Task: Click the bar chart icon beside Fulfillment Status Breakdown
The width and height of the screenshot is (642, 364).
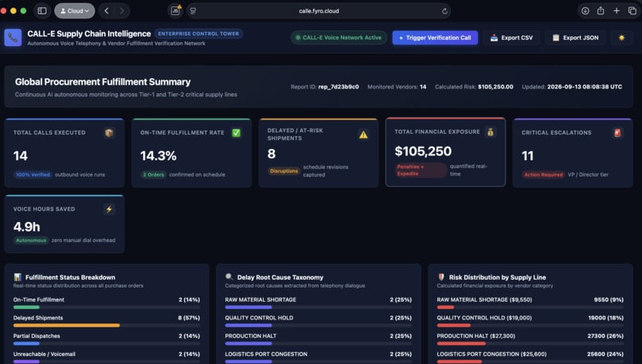Action: tap(18, 277)
